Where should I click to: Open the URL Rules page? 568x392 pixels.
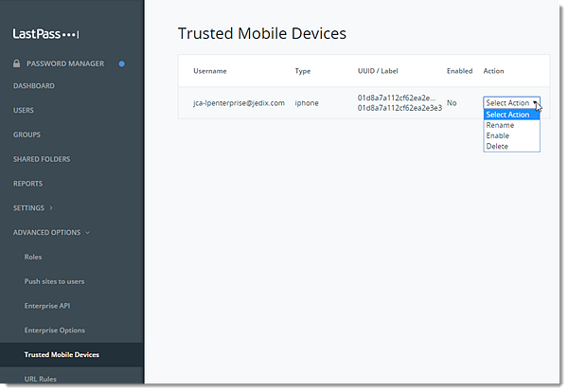point(40,379)
